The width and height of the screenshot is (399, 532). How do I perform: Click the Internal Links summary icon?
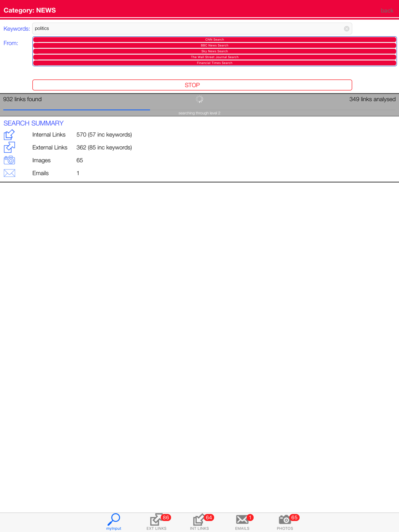tap(9, 134)
